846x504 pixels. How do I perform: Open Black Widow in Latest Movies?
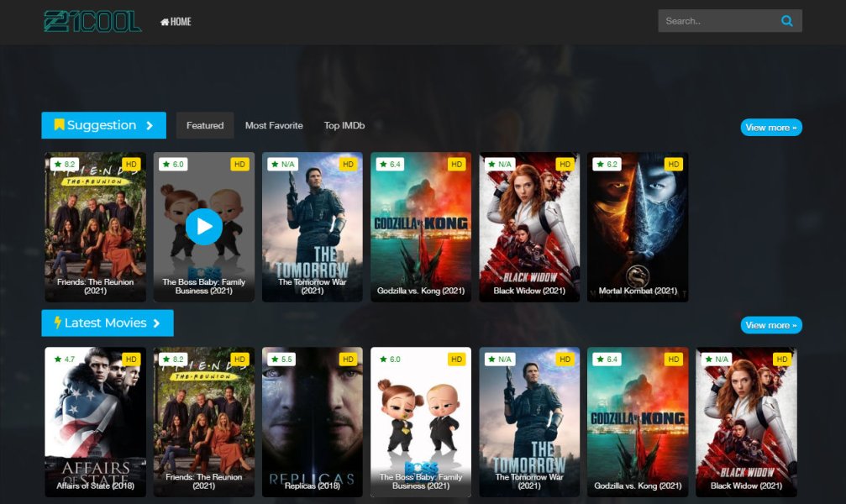(746, 422)
